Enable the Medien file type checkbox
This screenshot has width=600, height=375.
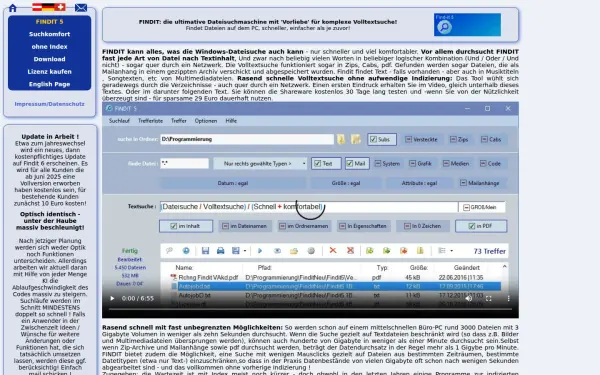(456, 163)
